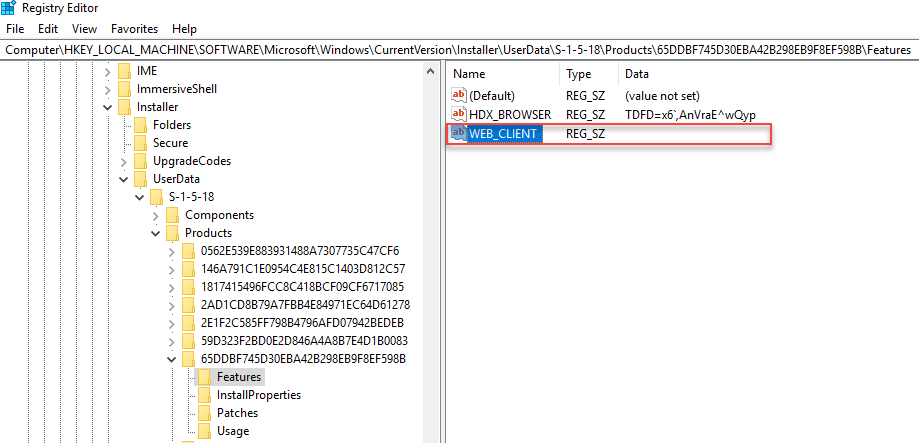Select the WEB_CLIENT value name
Screen dimensions: 919x443
[x=503, y=134]
